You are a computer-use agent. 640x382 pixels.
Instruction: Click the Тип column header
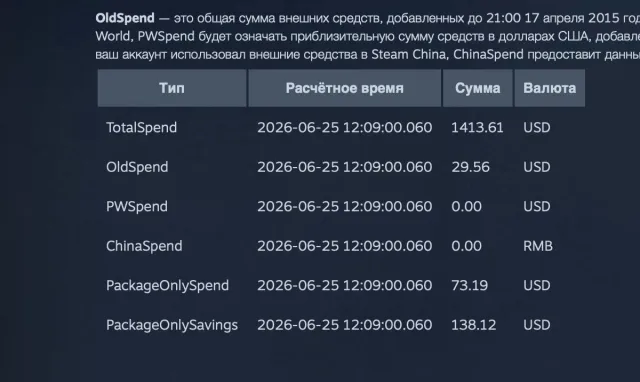[172, 88]
